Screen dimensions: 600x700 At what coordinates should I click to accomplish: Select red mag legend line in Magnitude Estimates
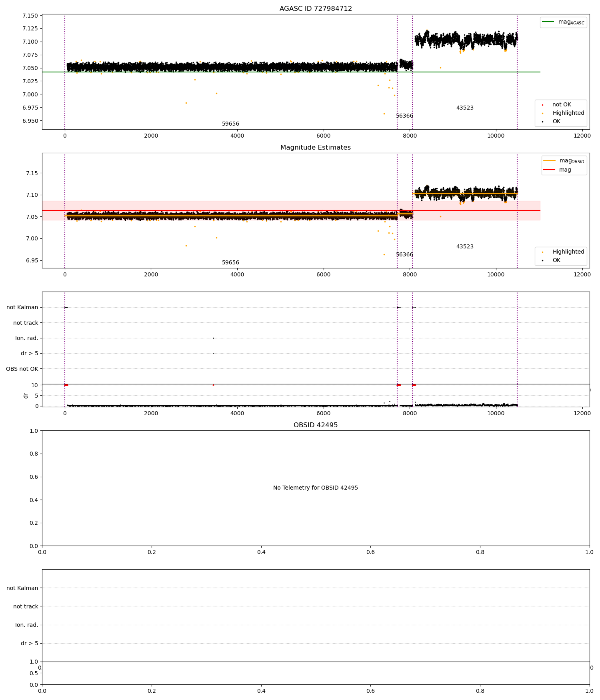[550, 170]
